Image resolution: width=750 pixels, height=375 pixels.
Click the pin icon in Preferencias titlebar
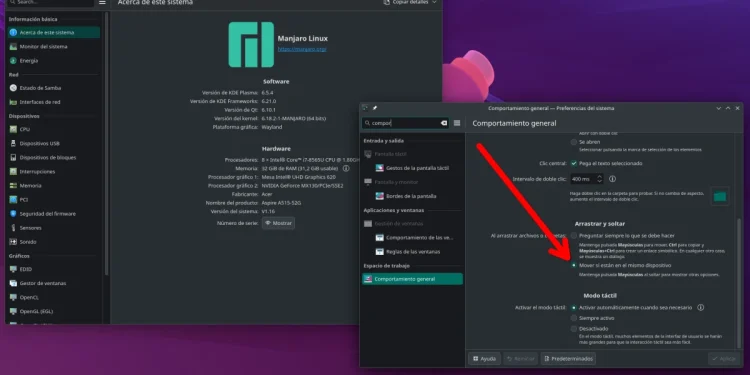[375, 108]
